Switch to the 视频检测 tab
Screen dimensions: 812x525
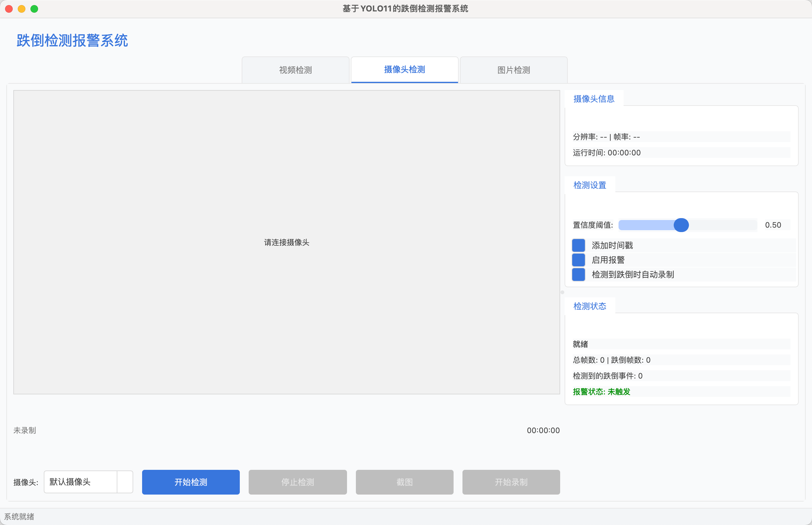295,70
